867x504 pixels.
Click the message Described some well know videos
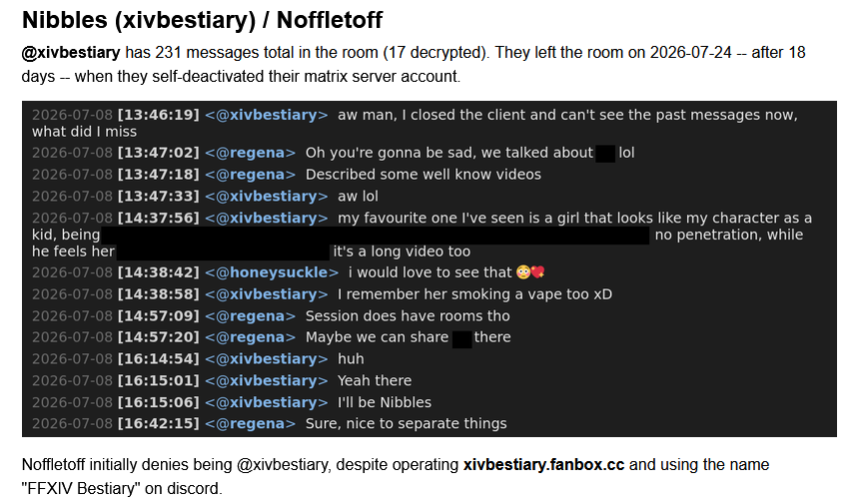(x=423, y=175)
